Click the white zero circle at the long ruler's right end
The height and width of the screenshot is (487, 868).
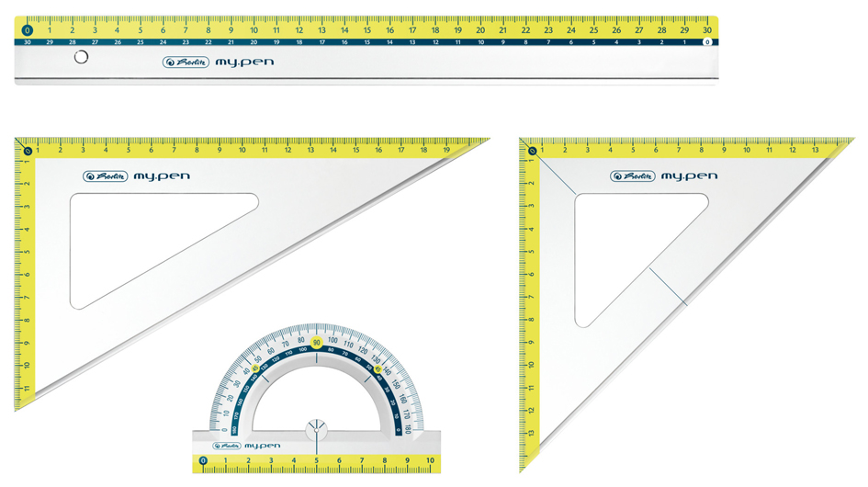pyautogui.click(x=706, y=42)
